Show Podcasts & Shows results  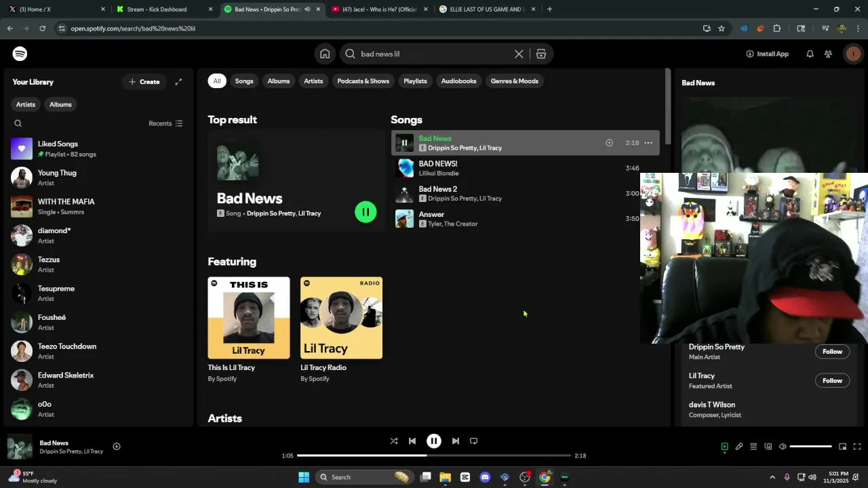tap(363, 81)
